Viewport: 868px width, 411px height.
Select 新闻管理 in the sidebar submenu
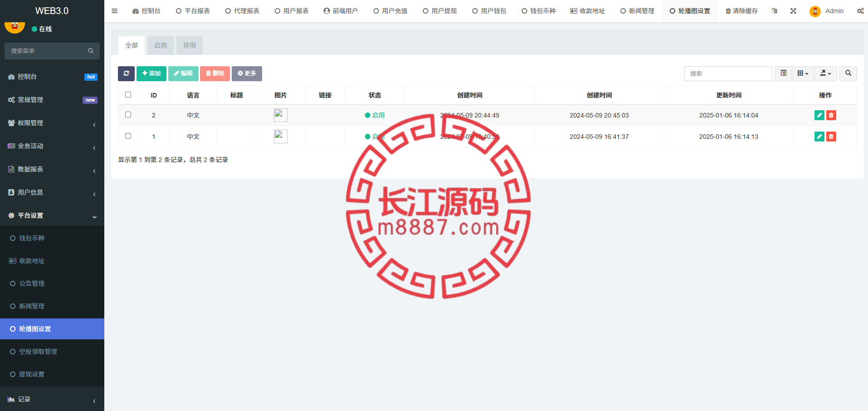[x=52, y=306]
